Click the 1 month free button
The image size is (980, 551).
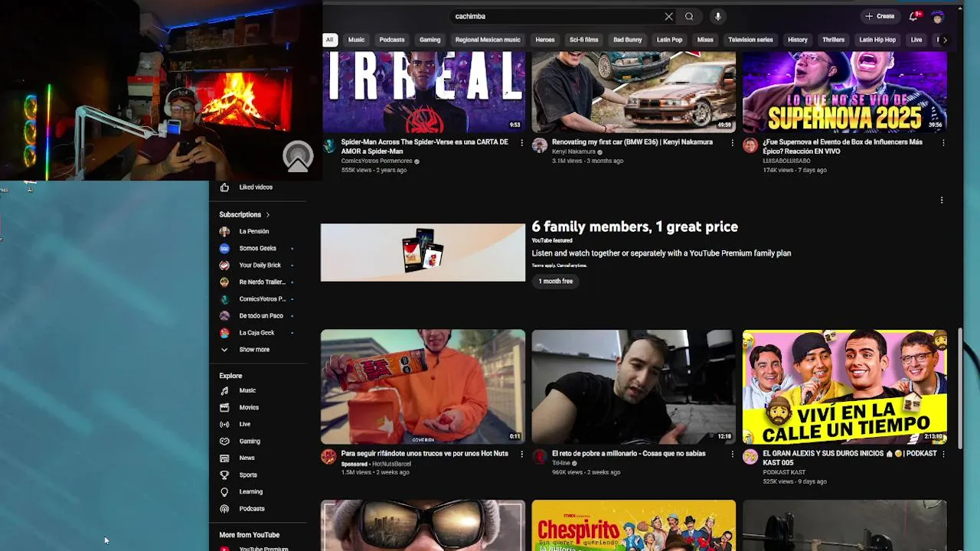coord(555,282)
